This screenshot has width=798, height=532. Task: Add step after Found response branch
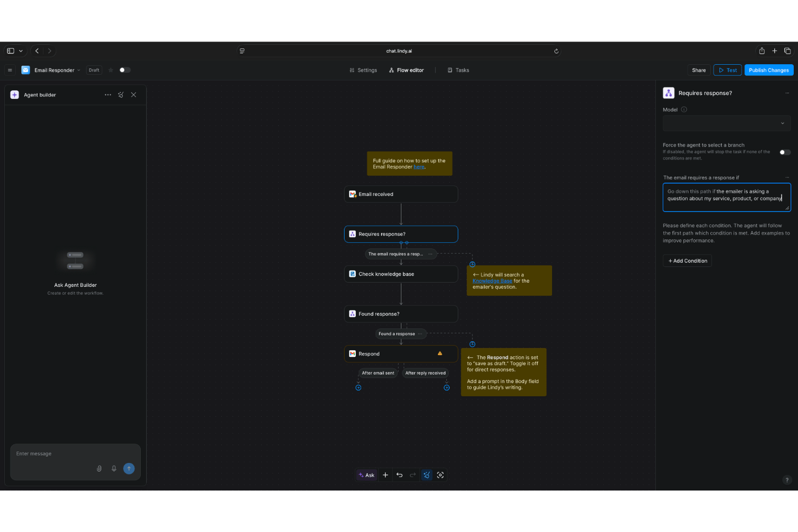(x=472, y=344)
